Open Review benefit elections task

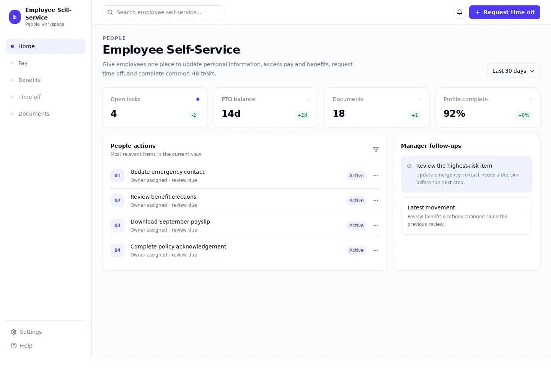coord(245,201)
